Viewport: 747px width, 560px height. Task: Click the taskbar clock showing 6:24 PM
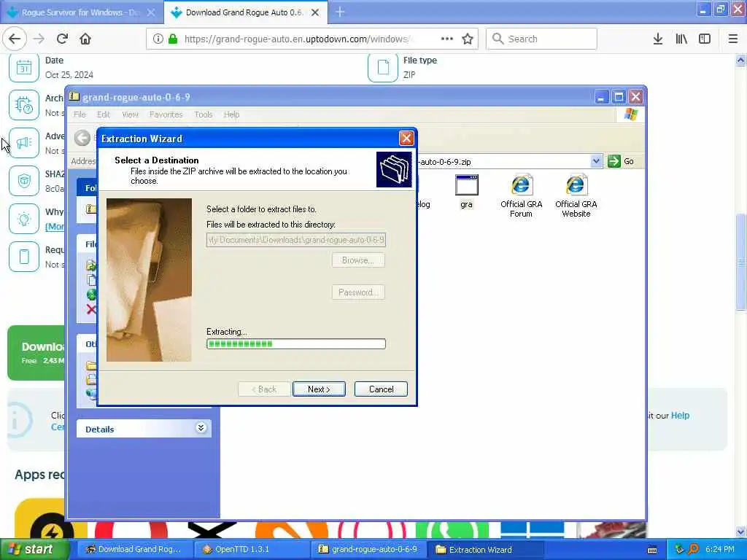point(720,549)
